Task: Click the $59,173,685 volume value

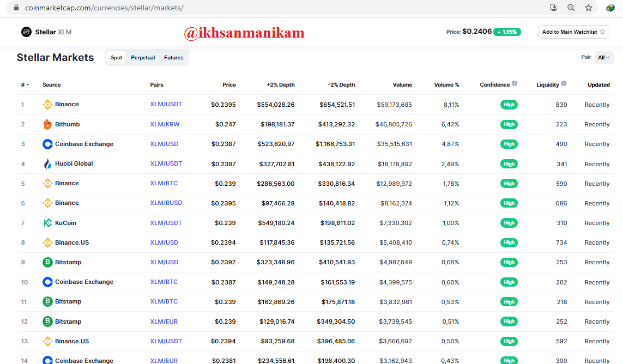Action: pyautogui.click(x=395, y=105)
